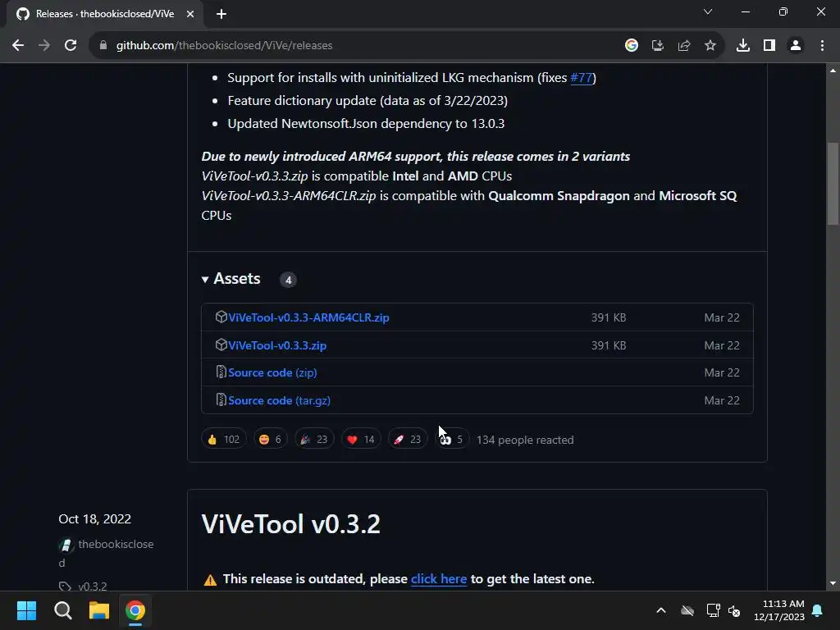Show hidden system tray icons
This screenshot has width=840, height=630.
coord(661,610)
